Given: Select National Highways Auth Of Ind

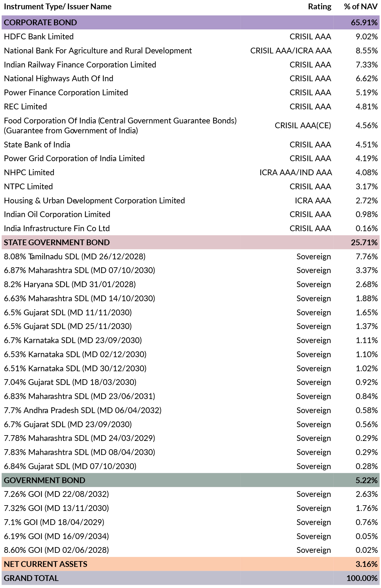Looking at the screenshot, I should (59, 79).
